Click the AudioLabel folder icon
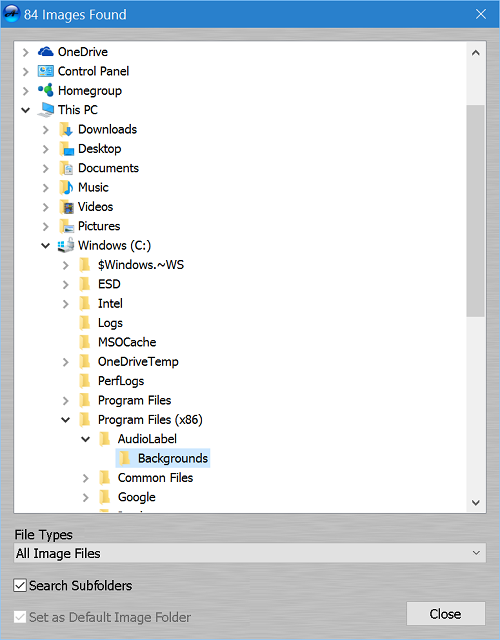The image size is (500, 640). (104, 439)
